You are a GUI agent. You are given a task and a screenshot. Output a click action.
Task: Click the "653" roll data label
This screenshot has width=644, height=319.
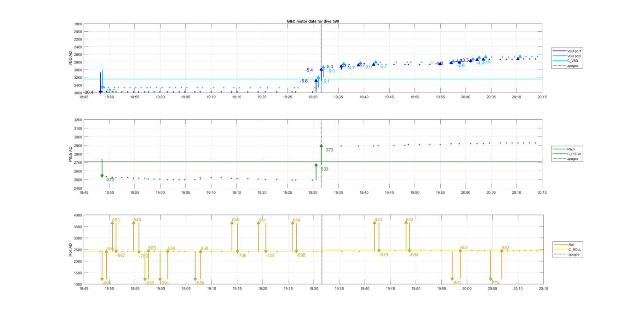click(116, 220)
